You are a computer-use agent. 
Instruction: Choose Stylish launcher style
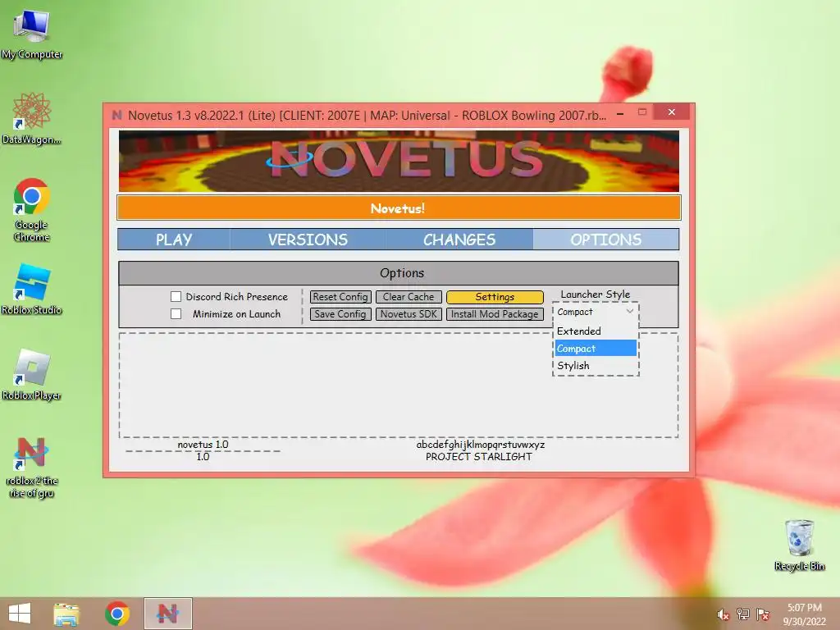(596, 365)
